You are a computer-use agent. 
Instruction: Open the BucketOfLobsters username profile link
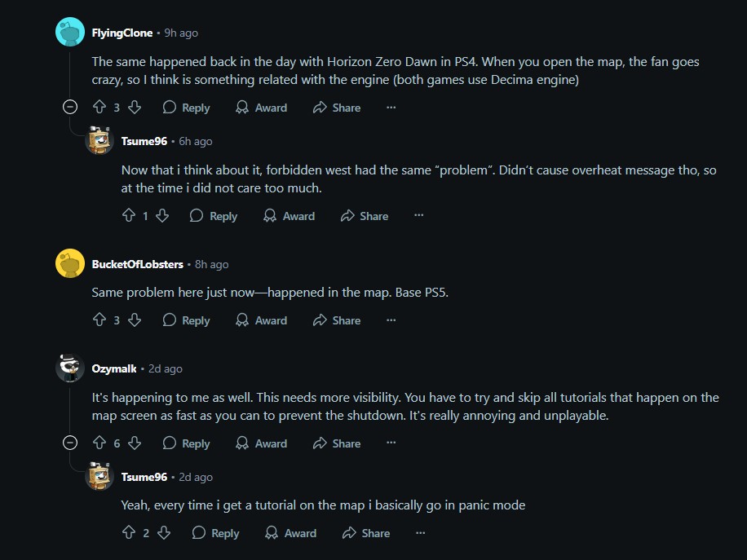pos(137,264)
